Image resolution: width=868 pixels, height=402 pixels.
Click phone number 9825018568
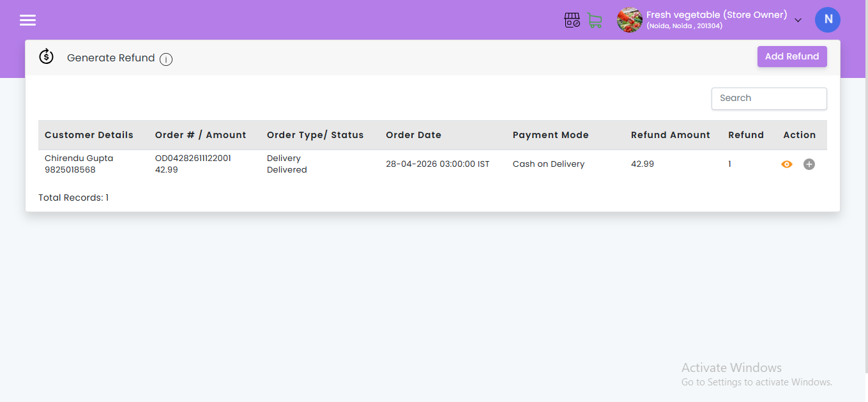[70, 170]
